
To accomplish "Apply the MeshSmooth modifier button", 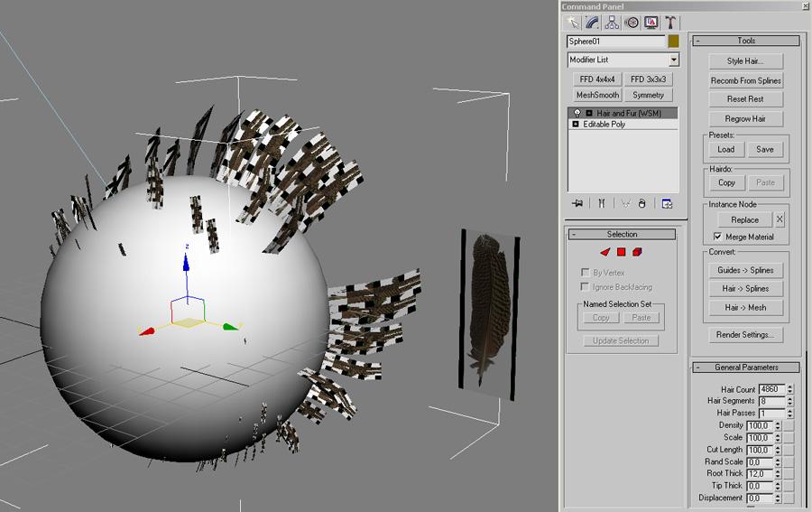I will 597,95.
